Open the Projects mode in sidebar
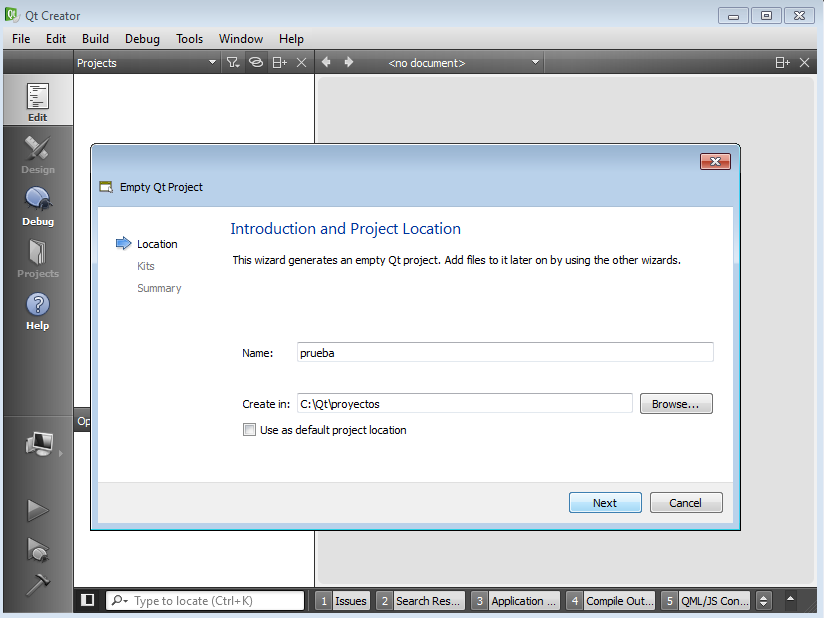The image size is (824, 618). 37,258
